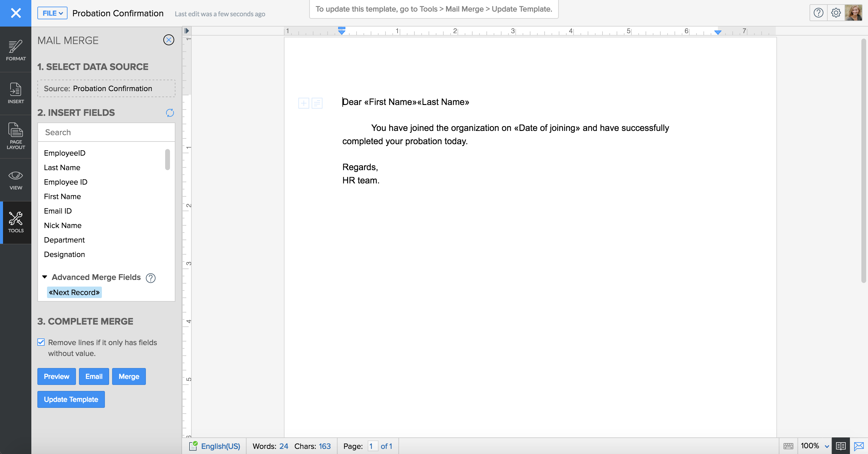Close the Mail Merge panel
868x454 pixels.
[x=168, y=40]
